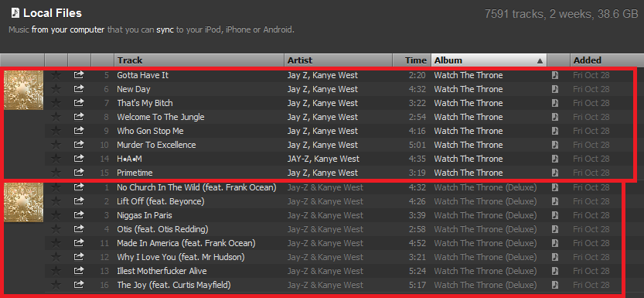Sort list by Track column header
The image size is (644, 298).
pos(199,60)
